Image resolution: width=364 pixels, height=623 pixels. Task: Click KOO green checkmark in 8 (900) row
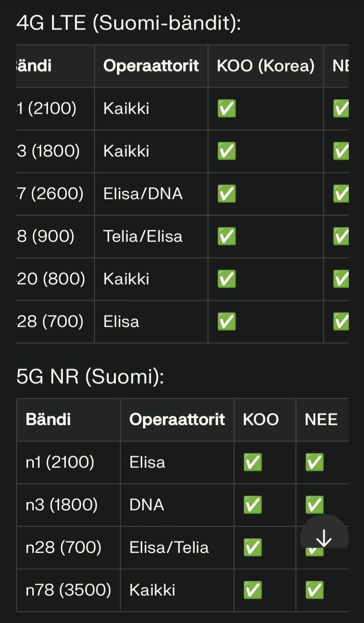click(x=227, y=236)
